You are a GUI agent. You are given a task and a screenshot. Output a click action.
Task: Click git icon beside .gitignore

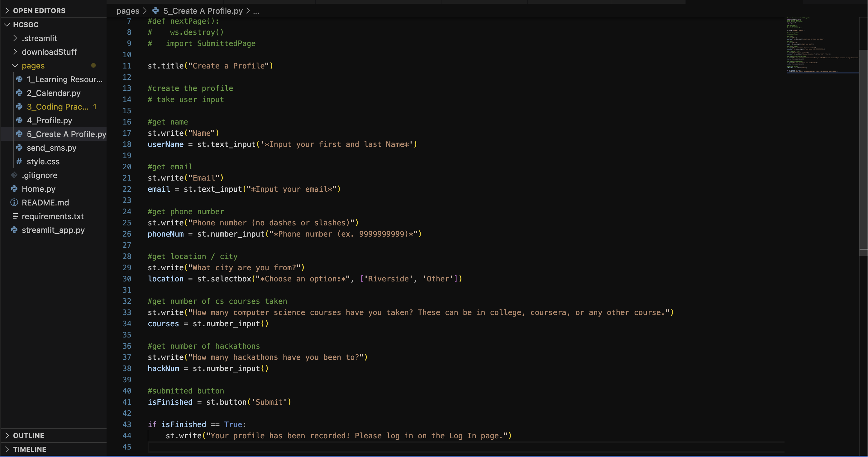[14, 175]
